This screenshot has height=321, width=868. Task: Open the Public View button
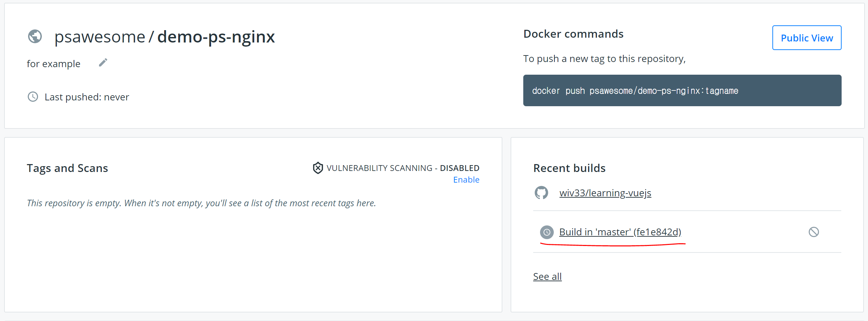pos(807,38)
